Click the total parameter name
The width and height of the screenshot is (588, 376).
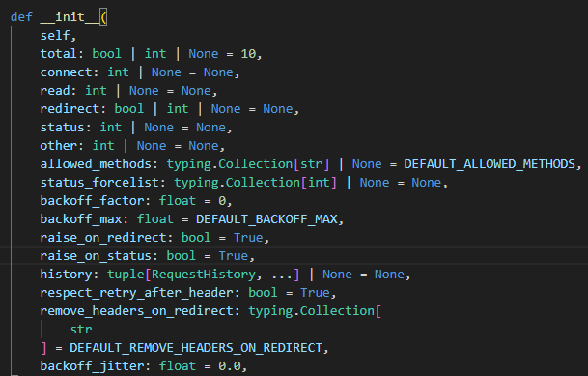click(x=59, y=54)
